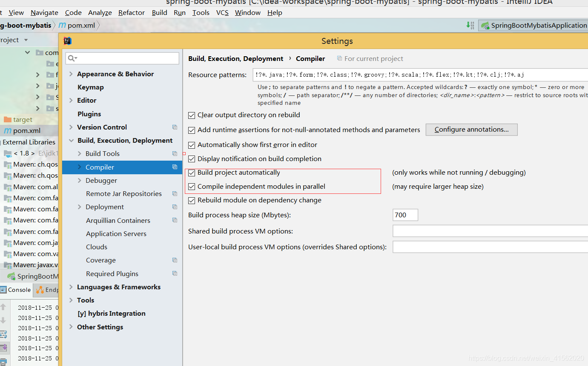Expand the Version Control group
Image resolution: width=588 pixels, height=366 pixels.
pos(71,127)
